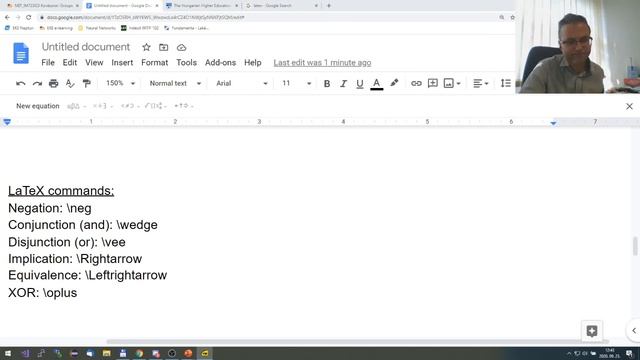Viewport: 640px width, 360px height.
Task: Switch to the Google Search tab
Action: click(282, 6)
